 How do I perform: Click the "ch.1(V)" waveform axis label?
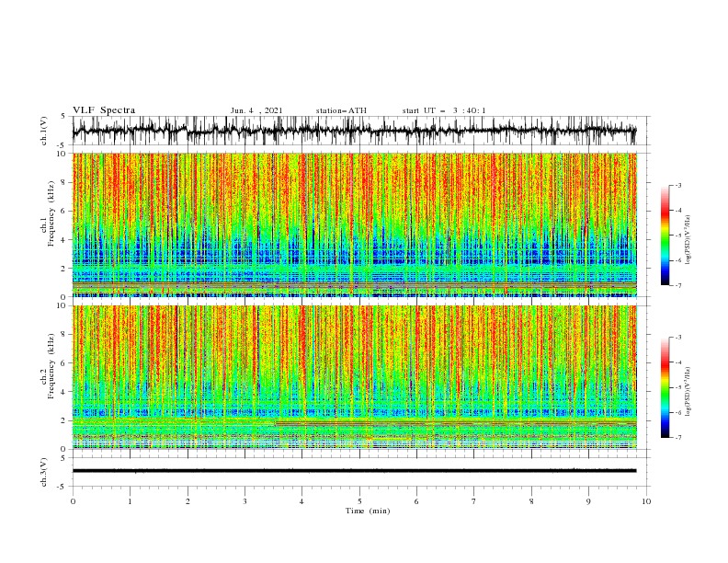(x=44, y=131)
